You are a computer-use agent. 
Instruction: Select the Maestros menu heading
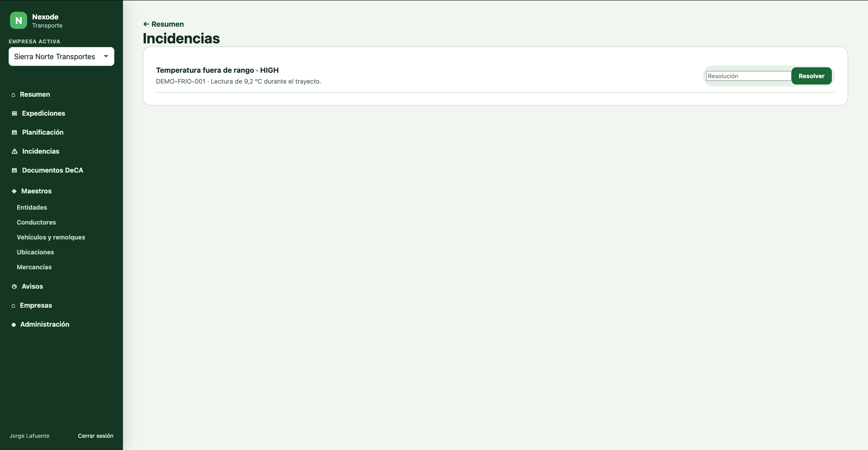tap(36, 191)
